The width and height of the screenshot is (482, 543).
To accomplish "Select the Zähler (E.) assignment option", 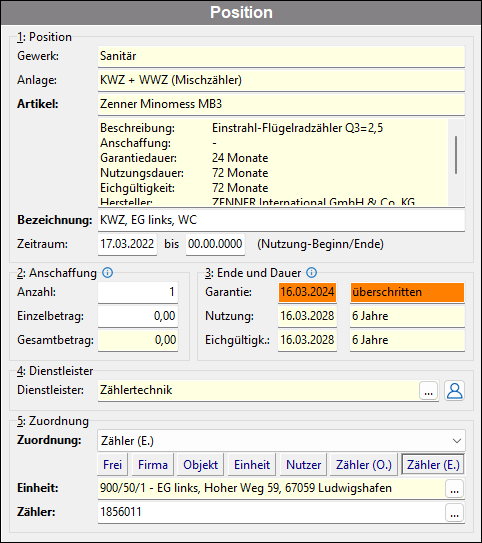I will (x=433, y=464).
